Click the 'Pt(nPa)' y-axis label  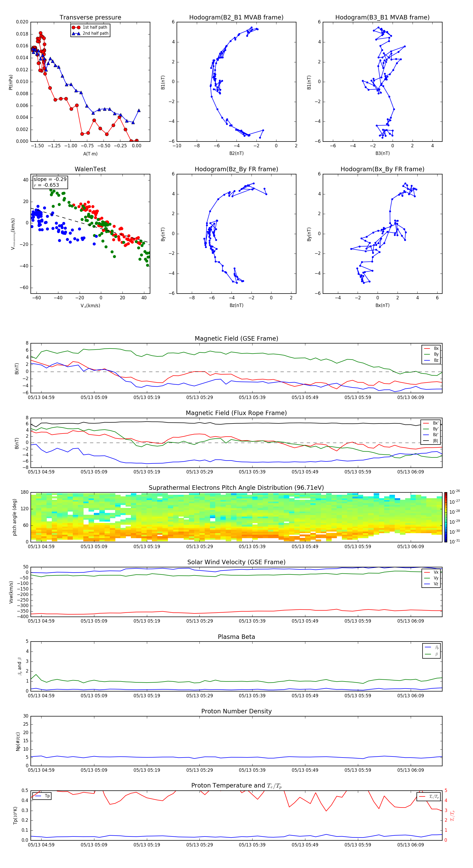pyautogui.click(x=11, y=82)
